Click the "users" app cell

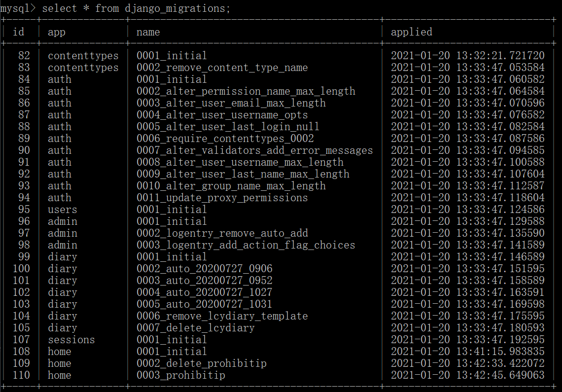[63, 210]
